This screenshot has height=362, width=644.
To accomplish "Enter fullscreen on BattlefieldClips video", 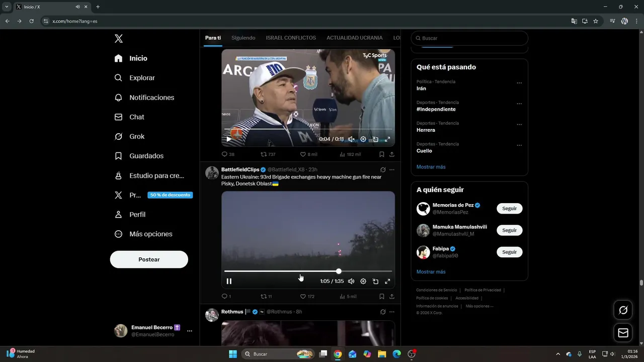I will [x=387, y=282].
